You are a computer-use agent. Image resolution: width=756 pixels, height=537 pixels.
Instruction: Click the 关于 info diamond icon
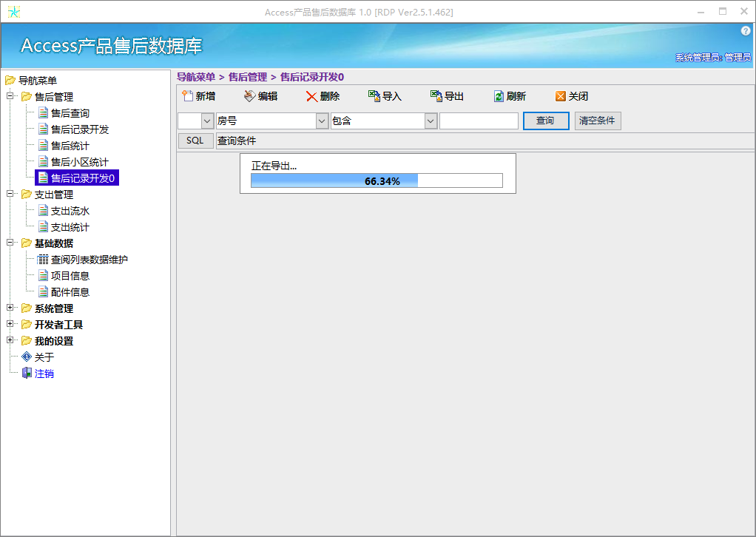[x=27, y=357]
